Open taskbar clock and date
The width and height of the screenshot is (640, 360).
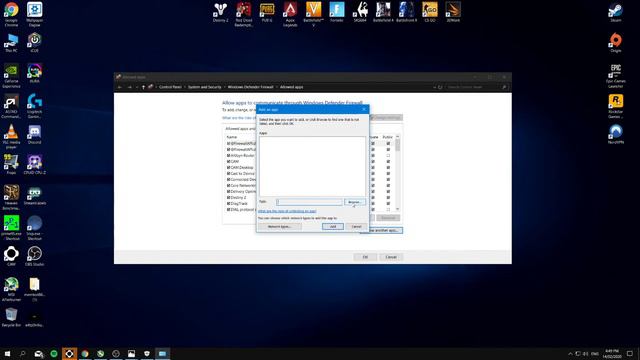[612, 353]
